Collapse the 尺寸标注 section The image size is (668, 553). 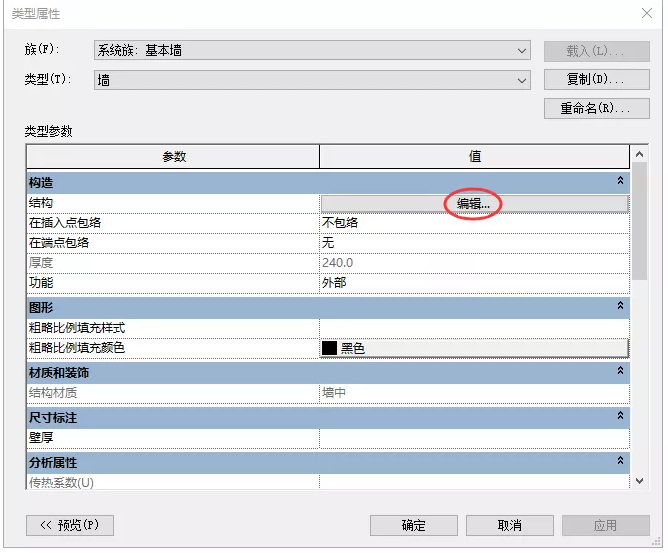tap(620, 416)
